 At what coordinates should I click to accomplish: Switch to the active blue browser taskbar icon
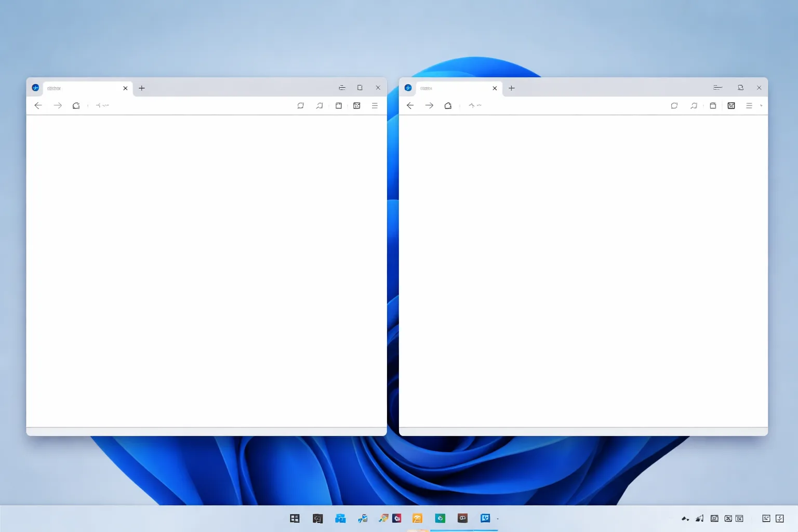(485, 518)
